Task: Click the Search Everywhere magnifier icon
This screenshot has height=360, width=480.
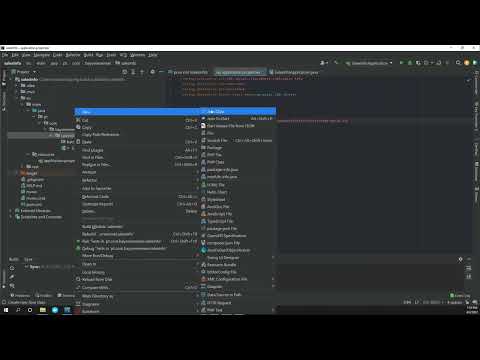Action: 458,63
